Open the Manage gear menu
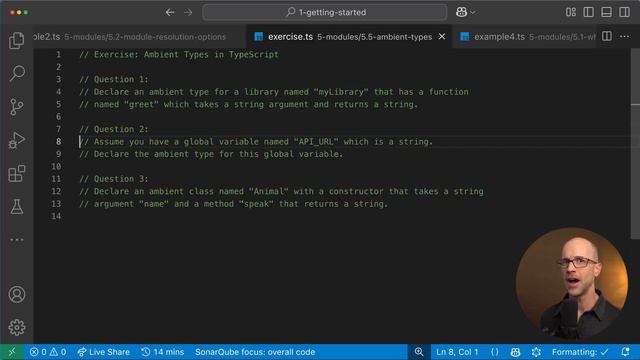 click(x=17, y=327)
